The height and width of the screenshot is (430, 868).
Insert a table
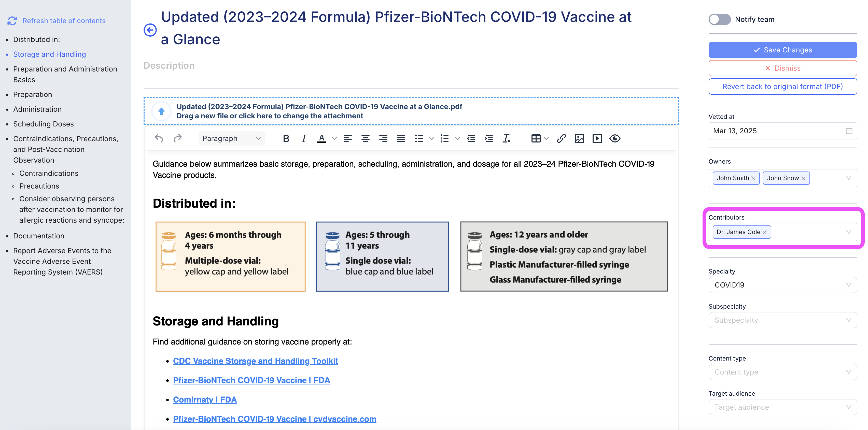pos(536,138)
